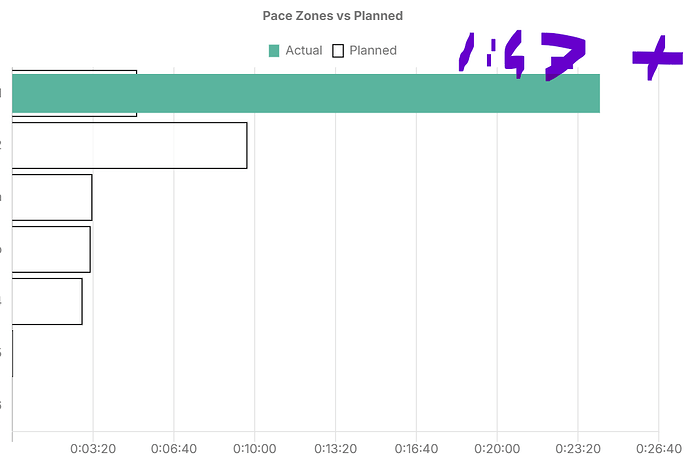Click the 0:06:40 axis tick label

174,449
